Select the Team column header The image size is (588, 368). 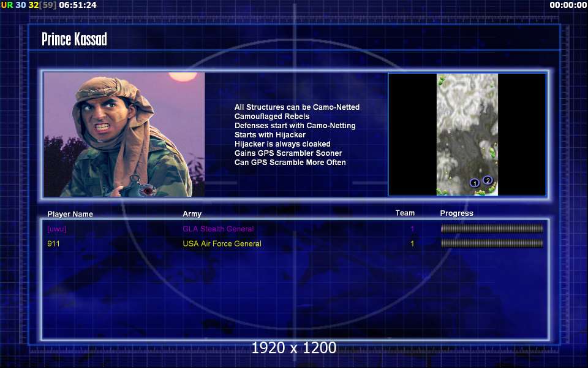tap(405, 213)
